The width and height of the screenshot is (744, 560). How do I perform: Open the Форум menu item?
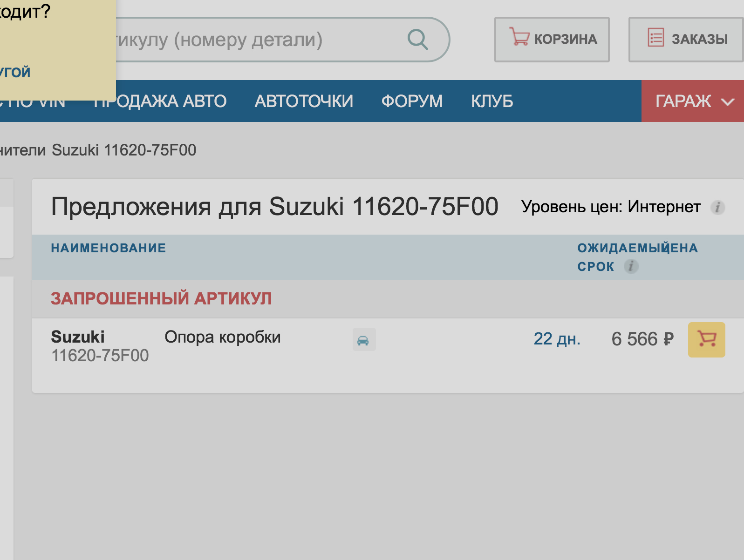coord(412,101)
